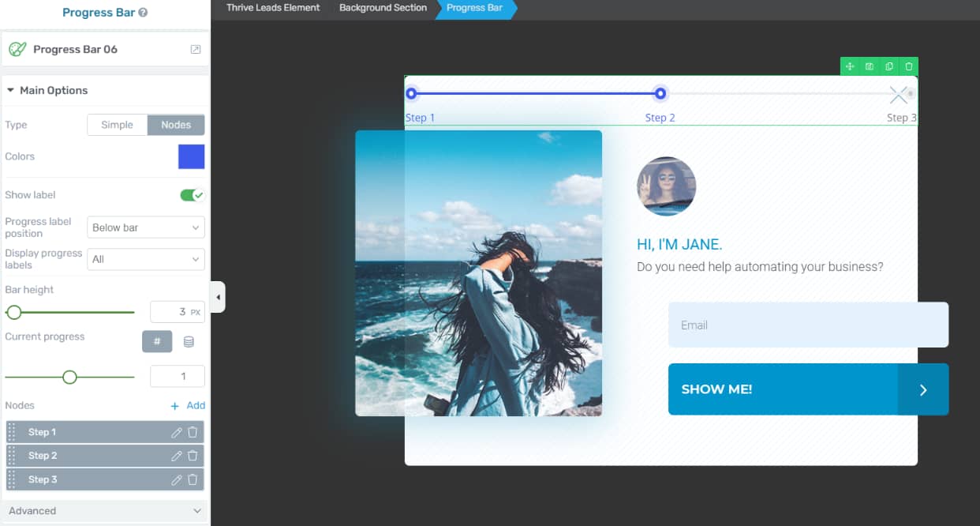Duplicate the selected progress bar element

(x=889, y=66)
